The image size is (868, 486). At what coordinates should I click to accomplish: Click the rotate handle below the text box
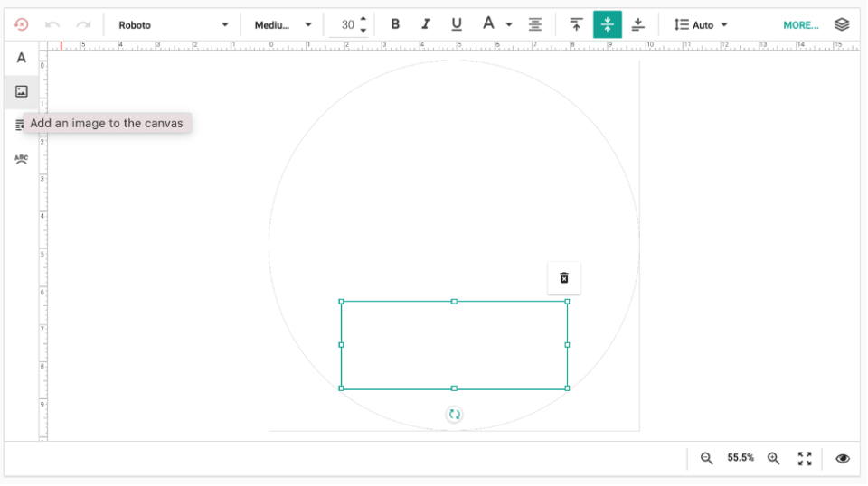pos(454,414)
